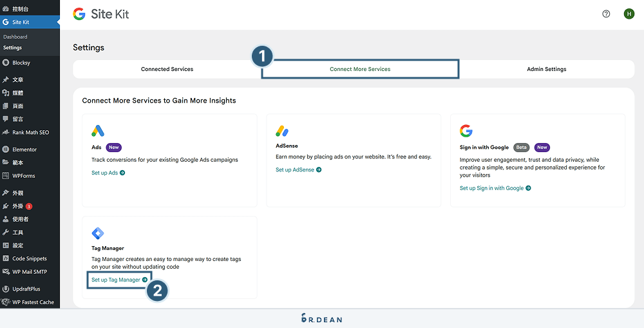Click the heading 'Connect More Services to Gain More Insights'

pos(159,101)
